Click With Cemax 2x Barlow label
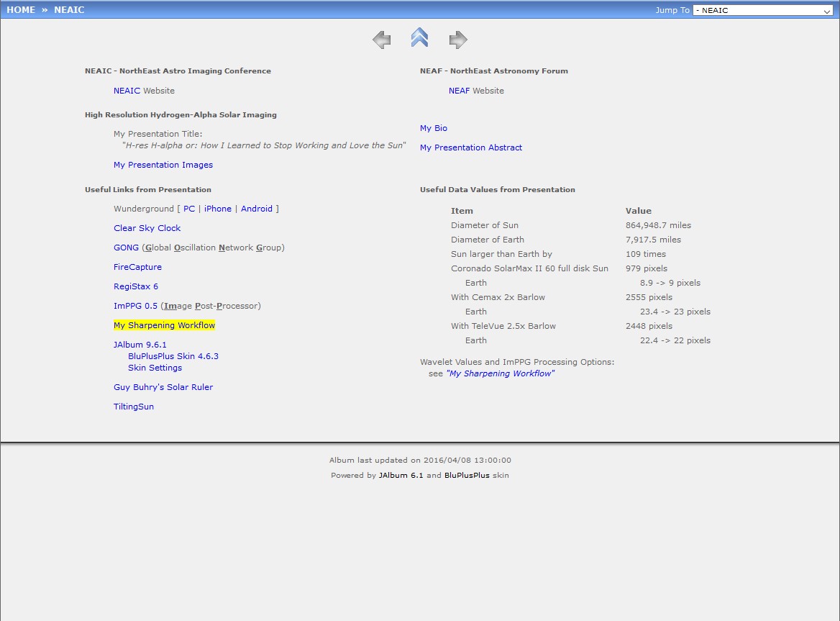Screen dimensions: 840x621 (498, 297)
